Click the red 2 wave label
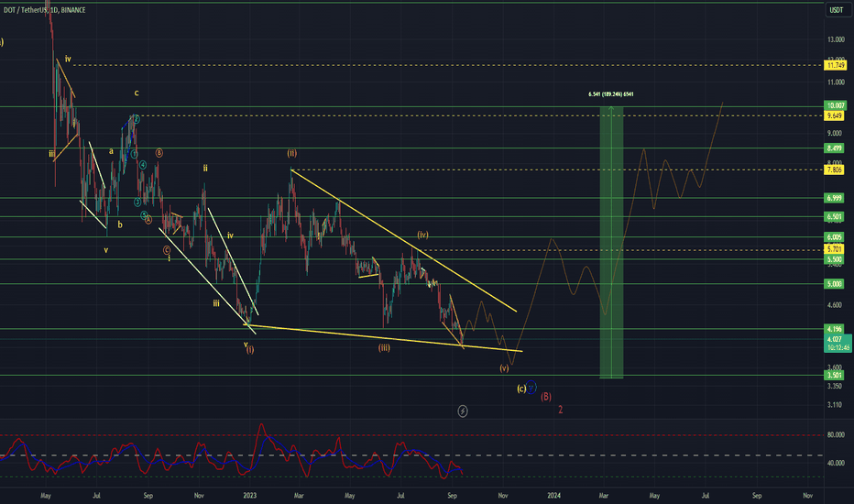Screen dimensions: 854x504 (x=561, y=410)
